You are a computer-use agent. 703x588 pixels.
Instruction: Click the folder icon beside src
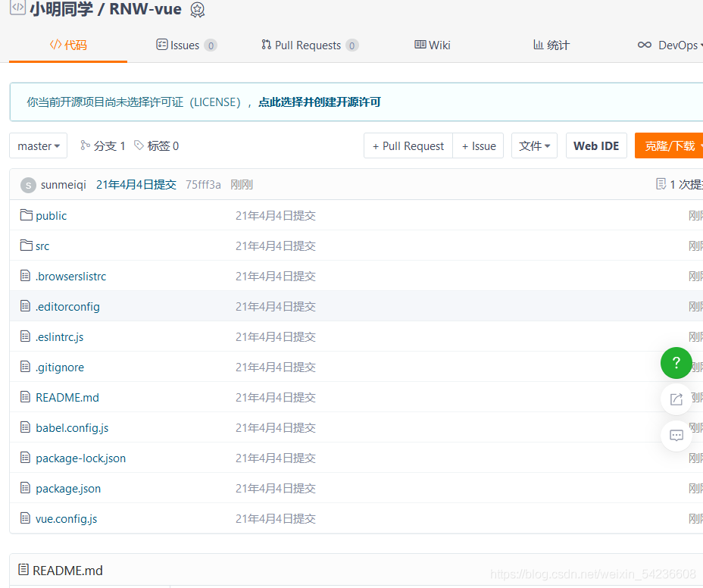(x=27, y=246)
